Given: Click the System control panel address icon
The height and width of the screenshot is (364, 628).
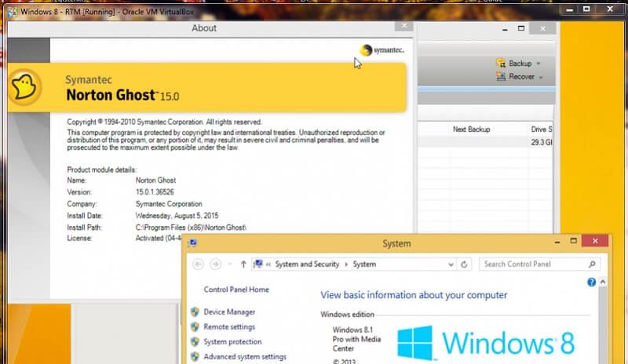Looking at the screenshot, I should 258,264.
